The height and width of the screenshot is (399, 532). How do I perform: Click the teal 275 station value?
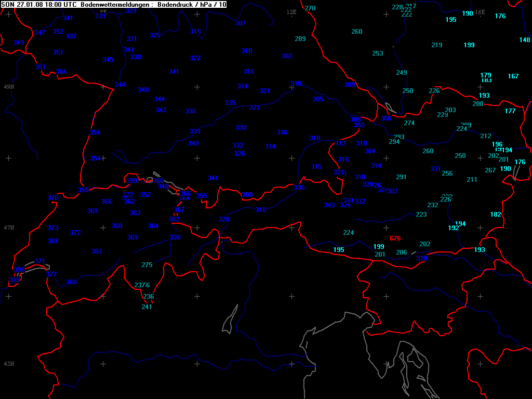147,265
